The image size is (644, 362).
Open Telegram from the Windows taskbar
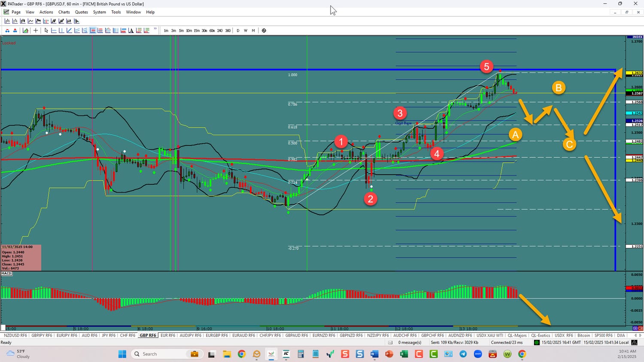click(463, 354)
